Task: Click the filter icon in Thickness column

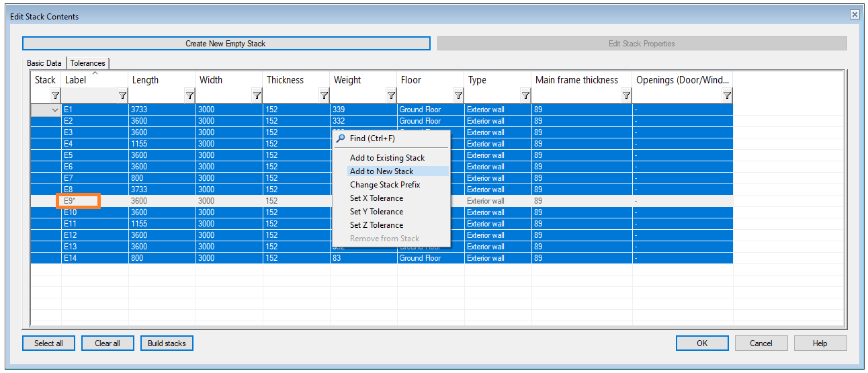Action: (324, 96)
